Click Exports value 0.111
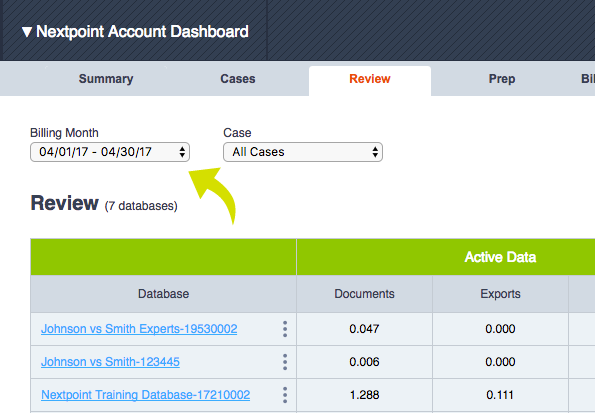 tap(500, 395)
